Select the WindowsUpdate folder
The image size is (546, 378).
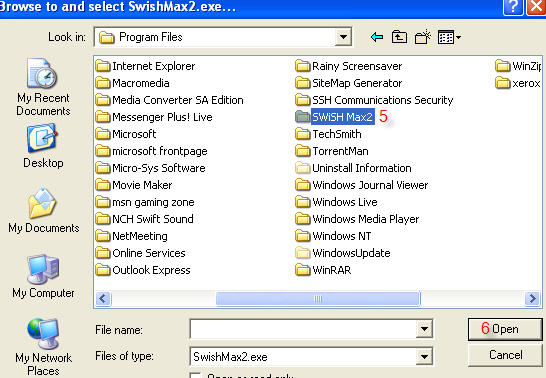pos(343,253)
